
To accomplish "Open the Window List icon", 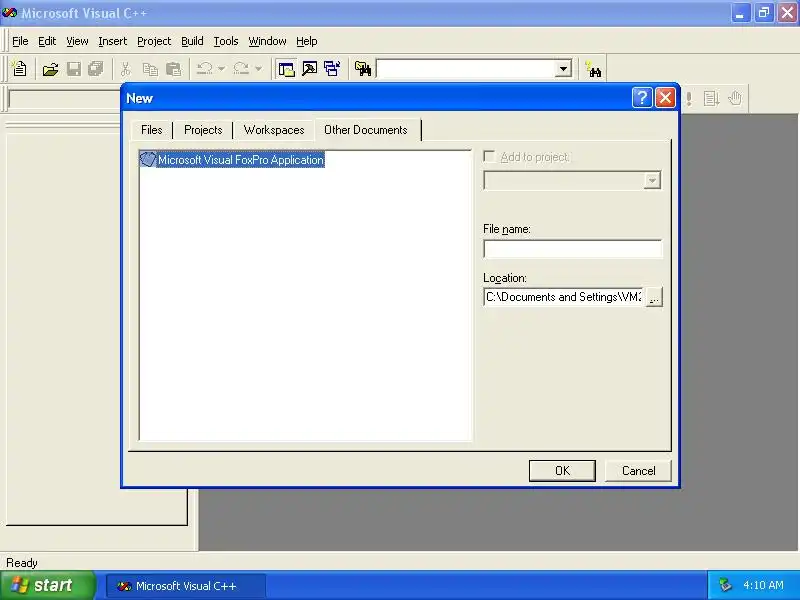I will tap(332, 68).
